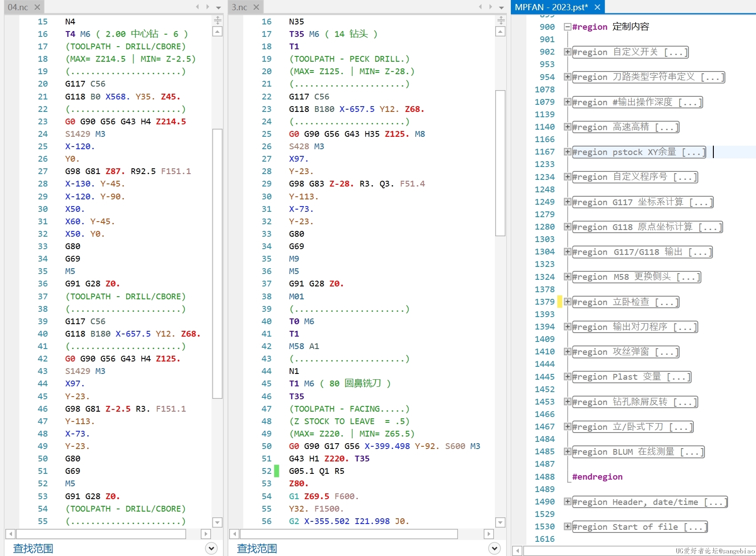
Task: Click 查找范围 label under 3.nc
Action: click(x=257, y=548)
